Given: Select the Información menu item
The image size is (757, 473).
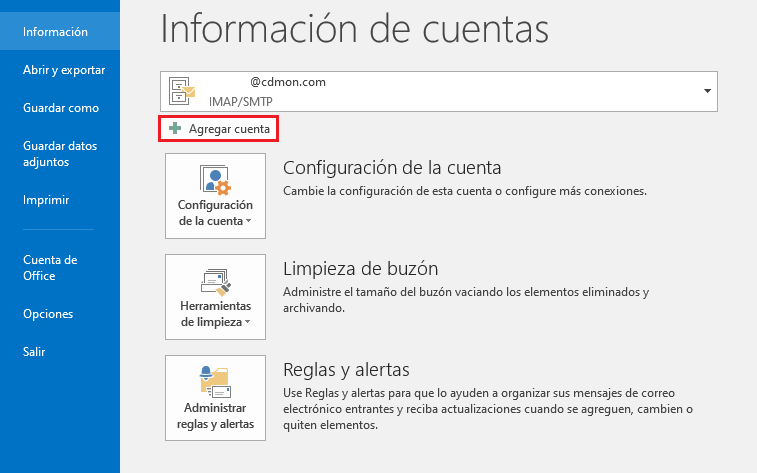Looking at the screenshot, I should click(56, 32).
